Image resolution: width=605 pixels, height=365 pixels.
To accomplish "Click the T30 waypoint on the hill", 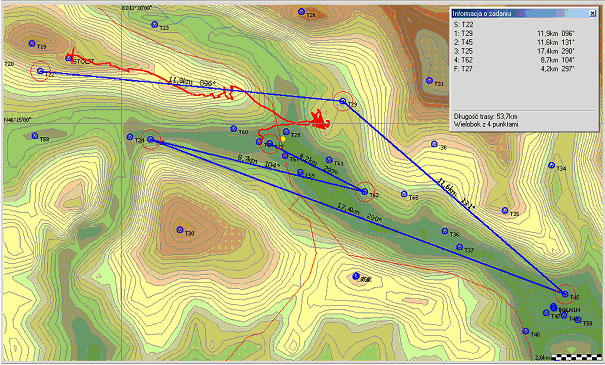I will click(179, 230).
